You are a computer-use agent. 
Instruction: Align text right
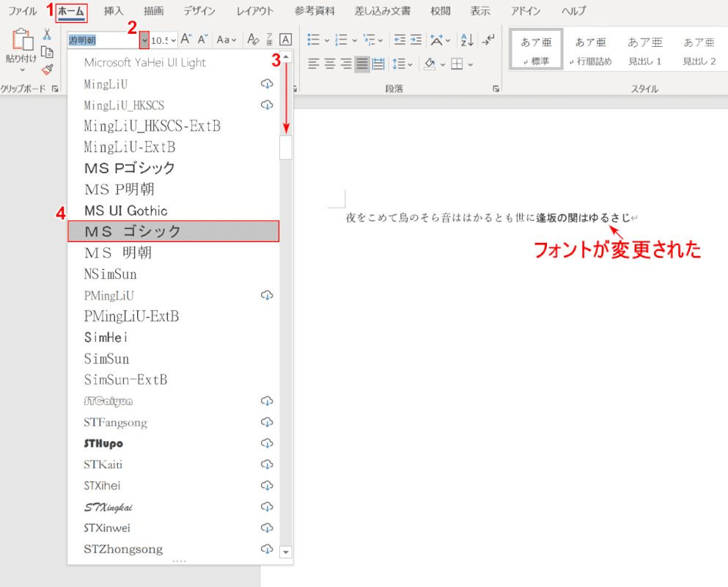pos(346,64)
